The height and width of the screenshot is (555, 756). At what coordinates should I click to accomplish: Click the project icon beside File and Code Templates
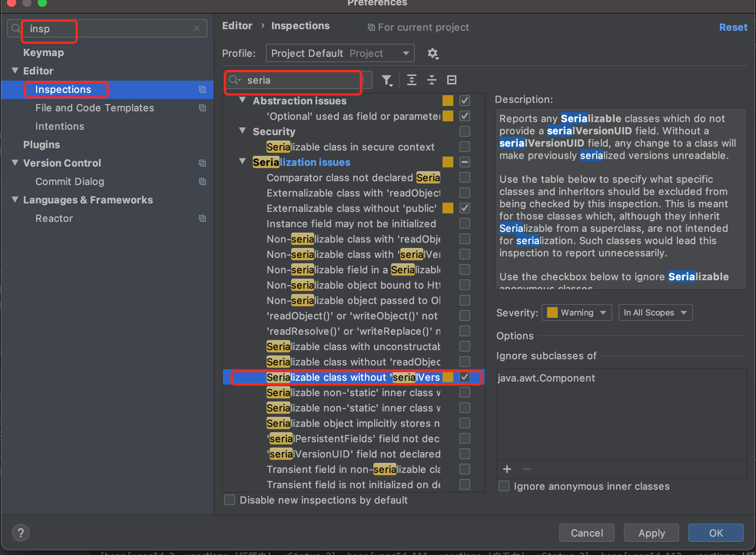tap(202, 108)
